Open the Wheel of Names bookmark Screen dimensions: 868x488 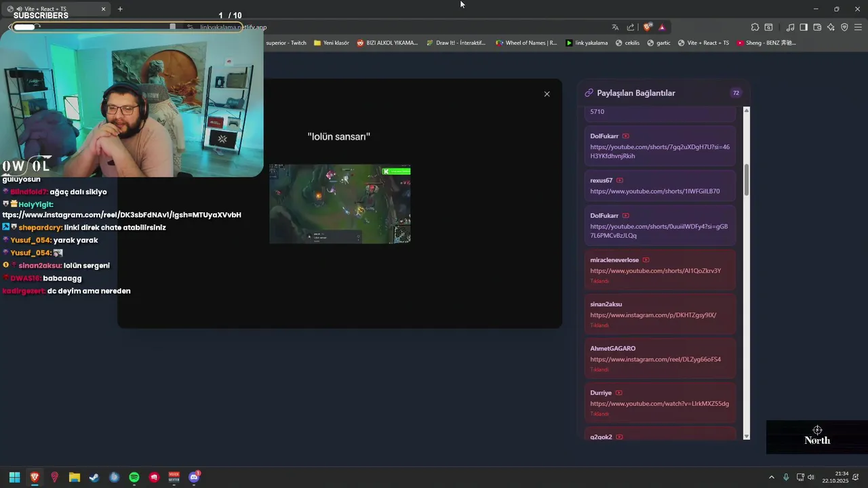(x=526, y=43)
